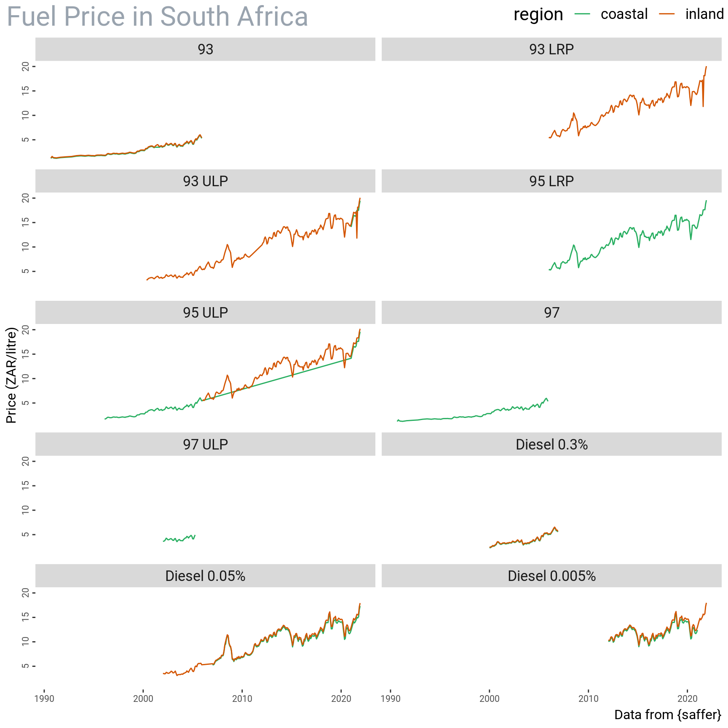Click the "region" legend title

pyautogui.click(x=538, y=14)
